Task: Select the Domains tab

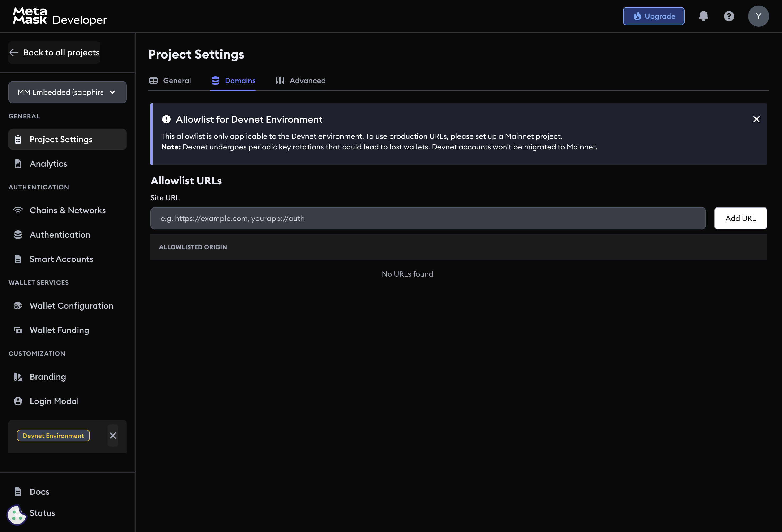Action: click(x=233, y=81)
